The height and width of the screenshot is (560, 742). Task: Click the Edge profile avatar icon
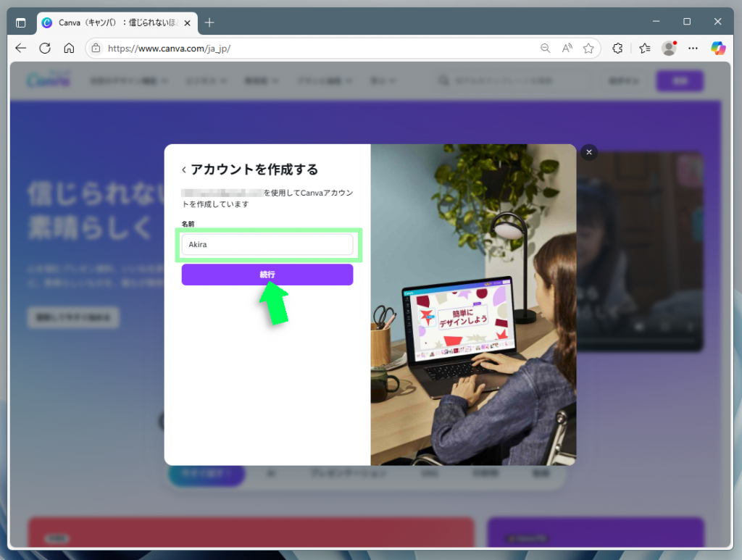pyautogui.click(x=669, y=48)
